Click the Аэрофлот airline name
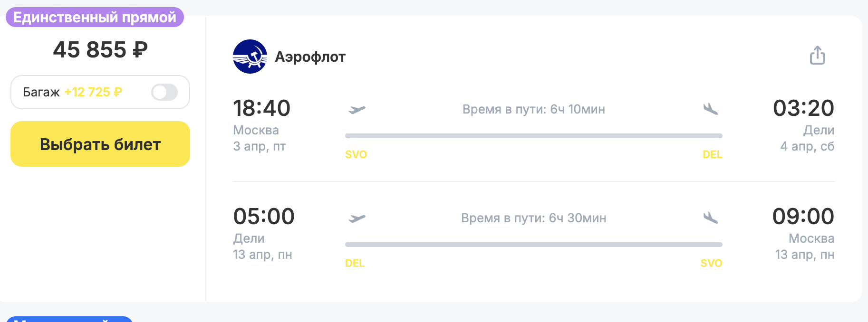The image size is (868, 322). tap(310, 57)
